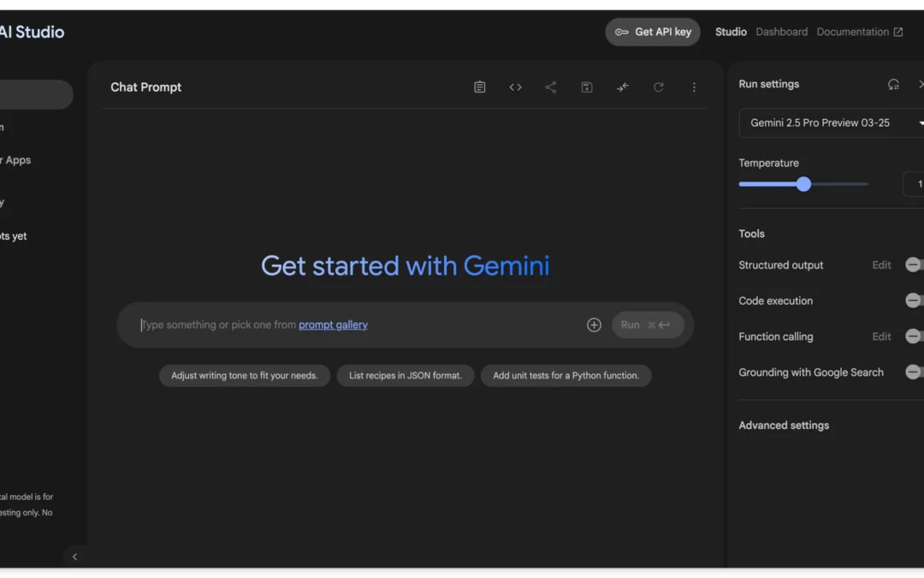Enable Code execution toggle
This screenshot has height=578, width=924.
tap(915, 301)
